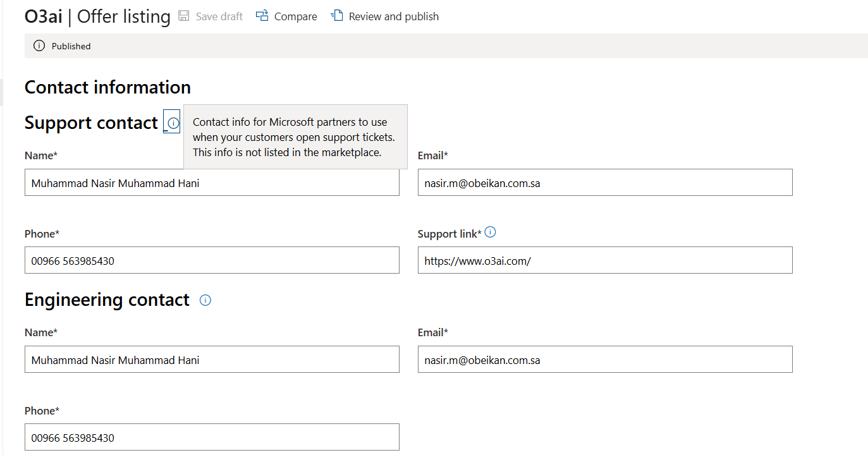The width and height of the screenshot is (868, 455).
Task: Edit the Support contact Email field
Action: [x=605, y=182]
